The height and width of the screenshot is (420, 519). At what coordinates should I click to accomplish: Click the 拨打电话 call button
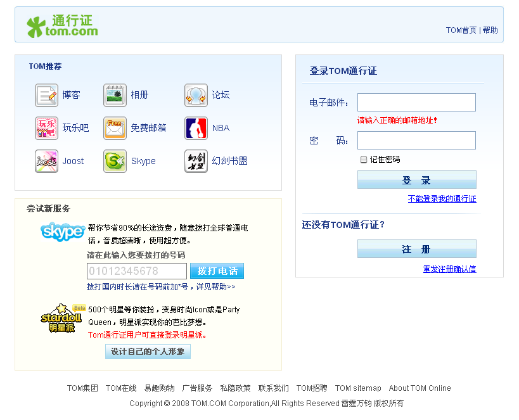coord(217,271)
